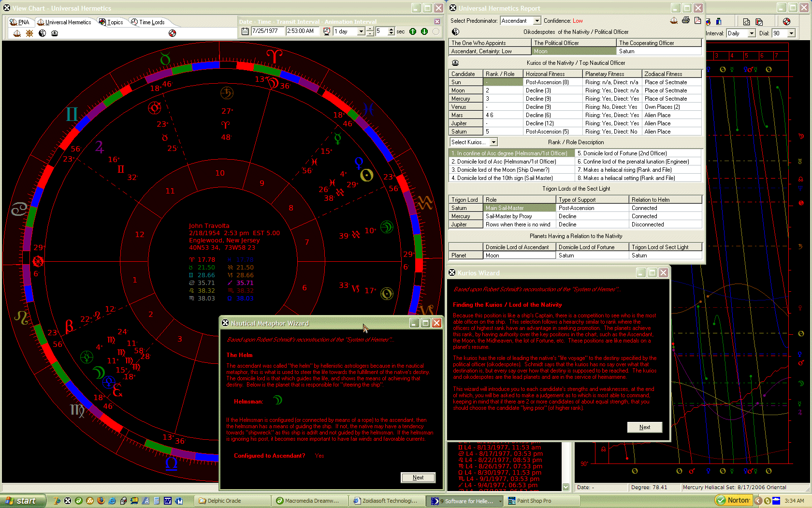
Task: Increase animation seconds stepper
Action: point(391,29)
